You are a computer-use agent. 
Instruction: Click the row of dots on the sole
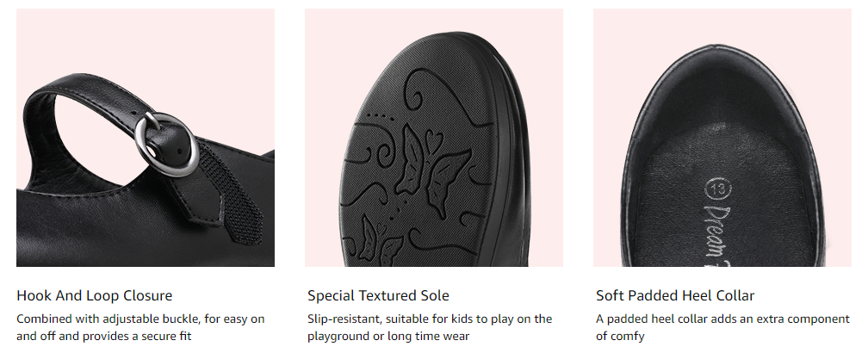377,115
